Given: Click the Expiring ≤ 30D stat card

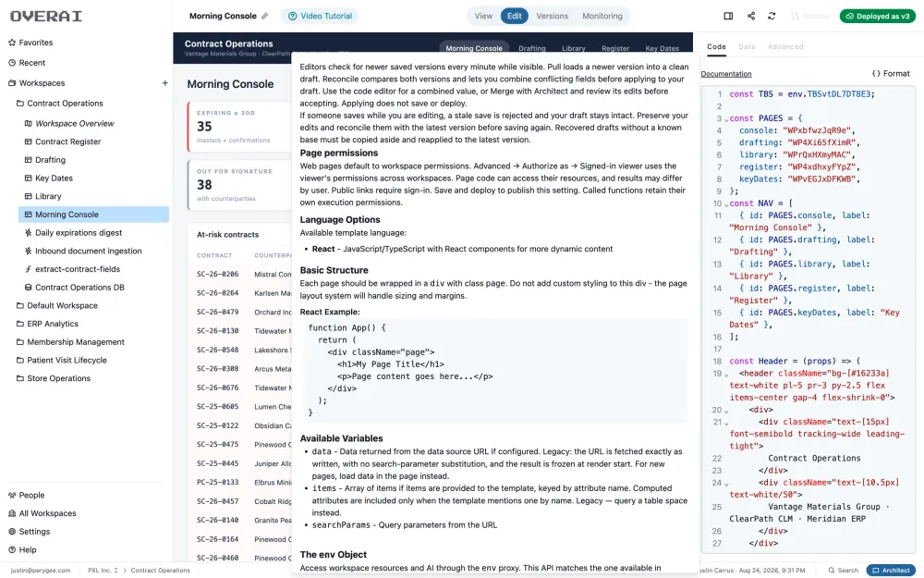Looking at the screenshot, I should (239, 126).
